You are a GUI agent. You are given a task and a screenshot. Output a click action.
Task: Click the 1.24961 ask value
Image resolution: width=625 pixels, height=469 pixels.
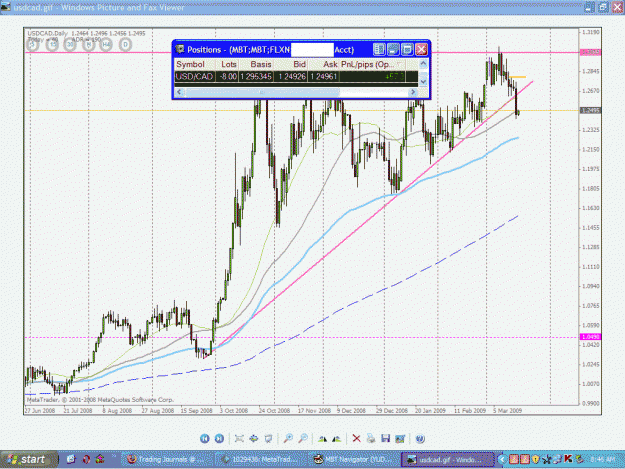(323, 77)
